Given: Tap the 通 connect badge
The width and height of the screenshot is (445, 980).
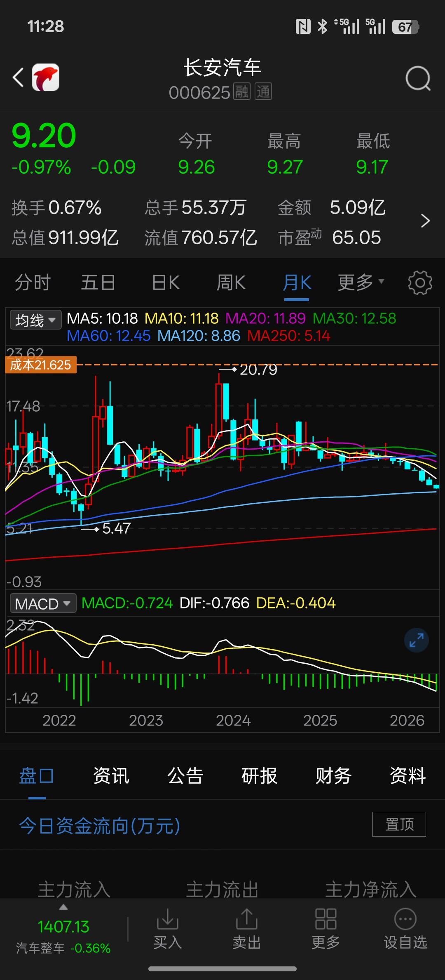Looking at the screenshot, I should (263, 92).
